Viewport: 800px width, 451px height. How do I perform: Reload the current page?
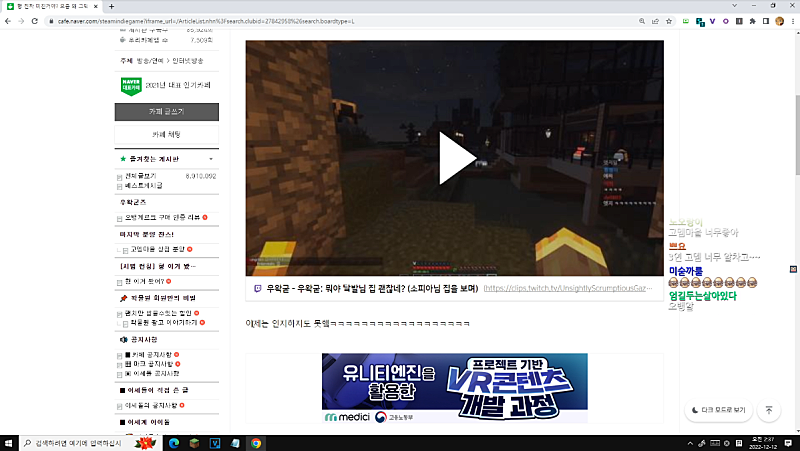pyautogui.click(x=35, y=21)
